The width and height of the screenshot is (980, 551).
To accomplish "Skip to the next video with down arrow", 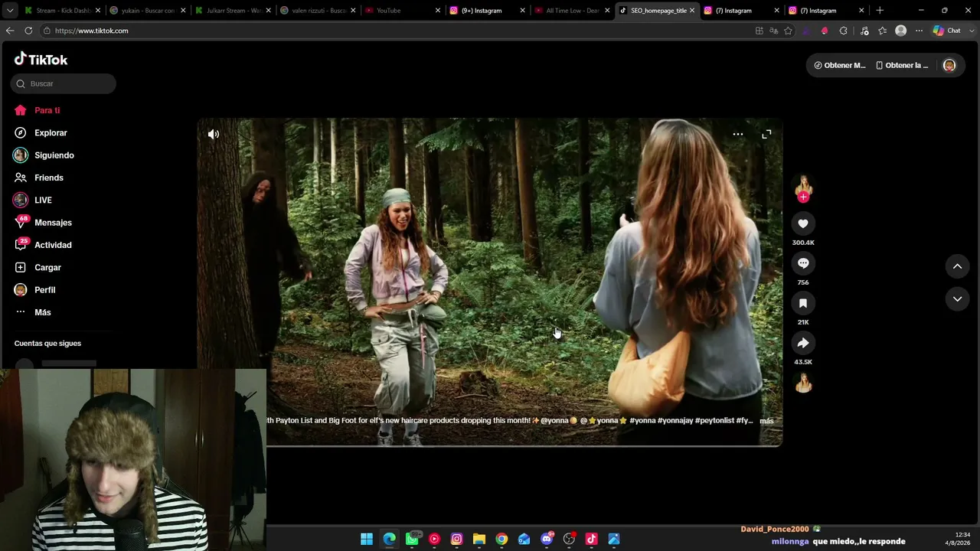I will point(957,299).
